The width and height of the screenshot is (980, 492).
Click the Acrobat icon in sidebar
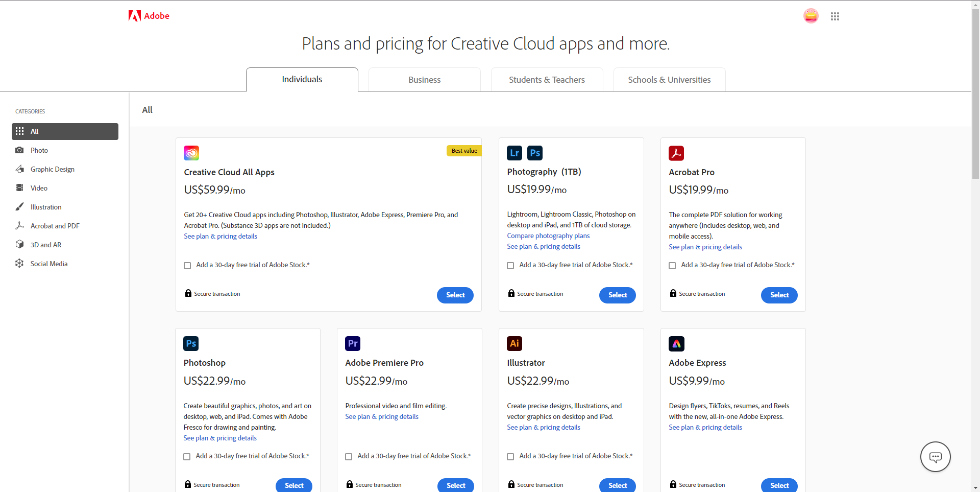[19, 226]
